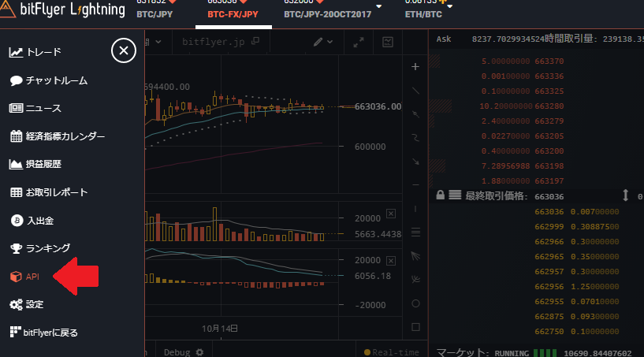Close the side menu with X button
This screenshot has height=357, width=644.
tap(123, 50)
